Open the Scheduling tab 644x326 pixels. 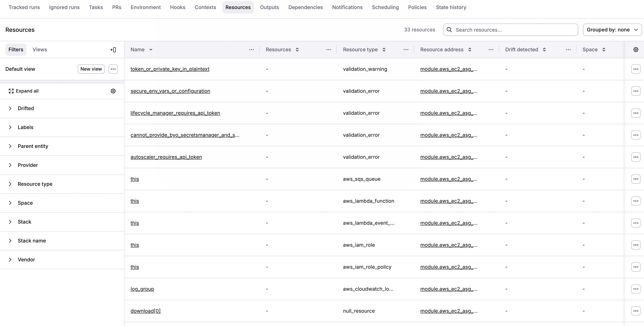pos(385,7)
